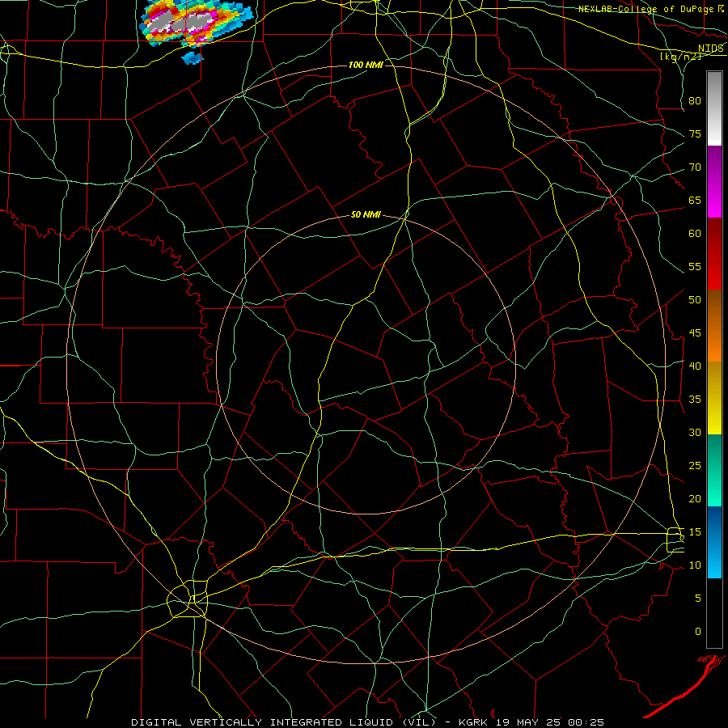Pick the green segment of the color bar
Screen dimensions: 728x728
pyautogui.click(x=714, y=470)
